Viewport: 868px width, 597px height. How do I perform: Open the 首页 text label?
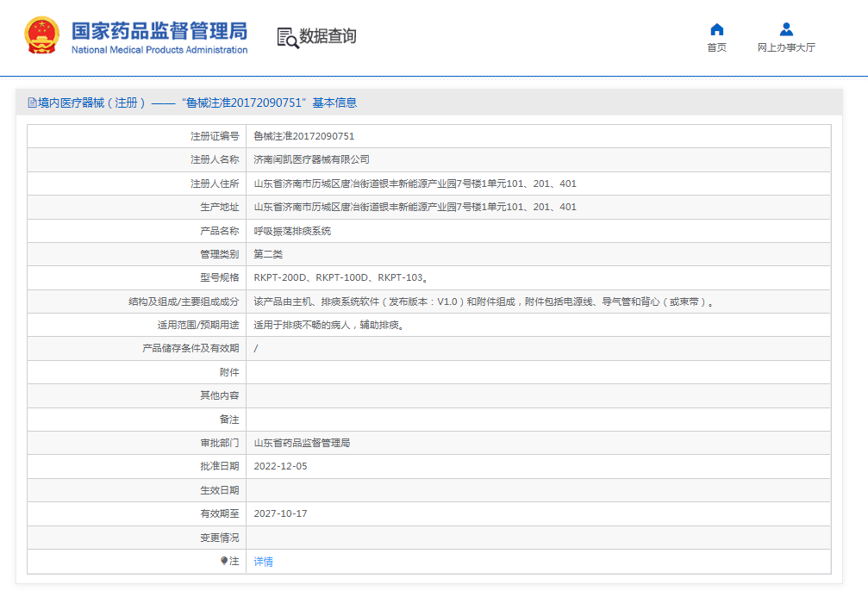[x=716, y=48]
